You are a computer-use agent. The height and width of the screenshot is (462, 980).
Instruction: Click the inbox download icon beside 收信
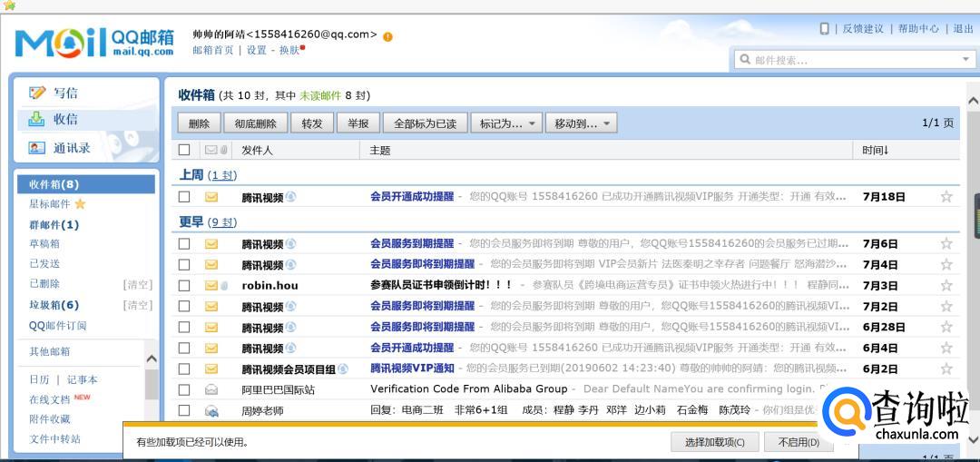coord(37,119)
